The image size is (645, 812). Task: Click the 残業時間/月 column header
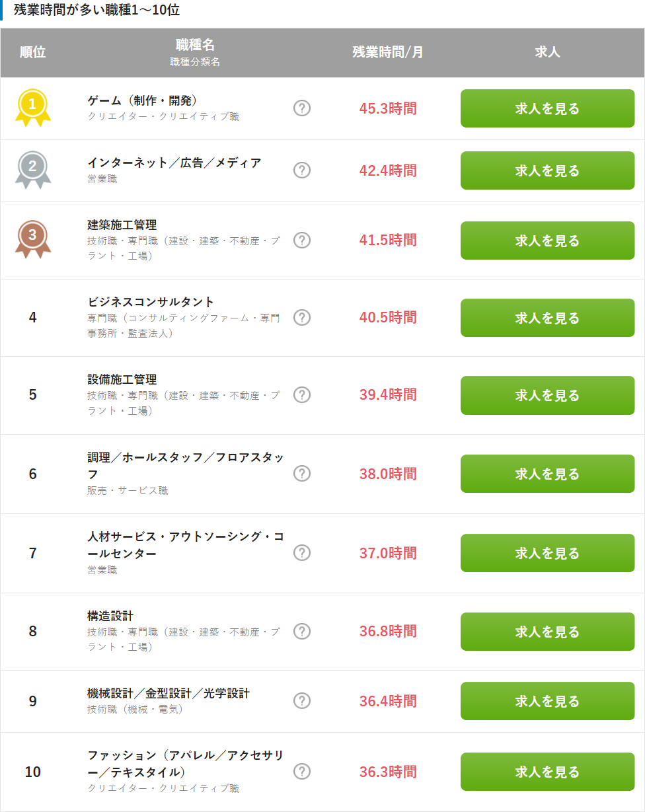pos(388,52)
